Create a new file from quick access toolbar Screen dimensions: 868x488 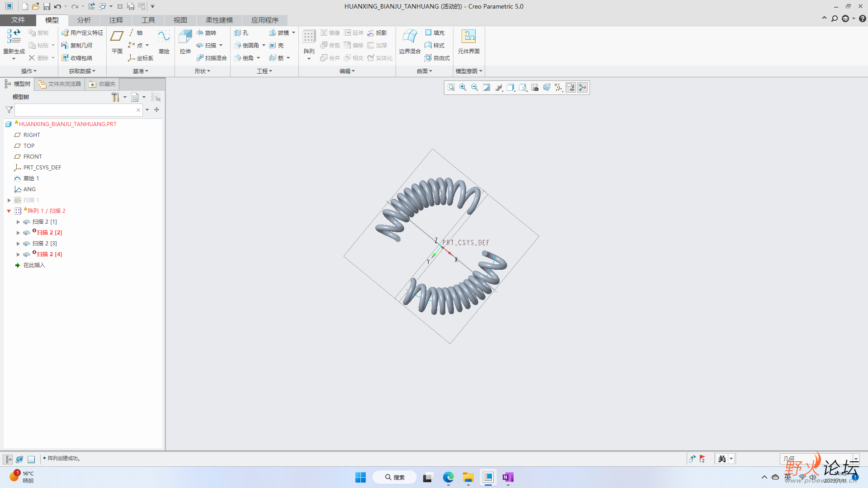[25, 6]
